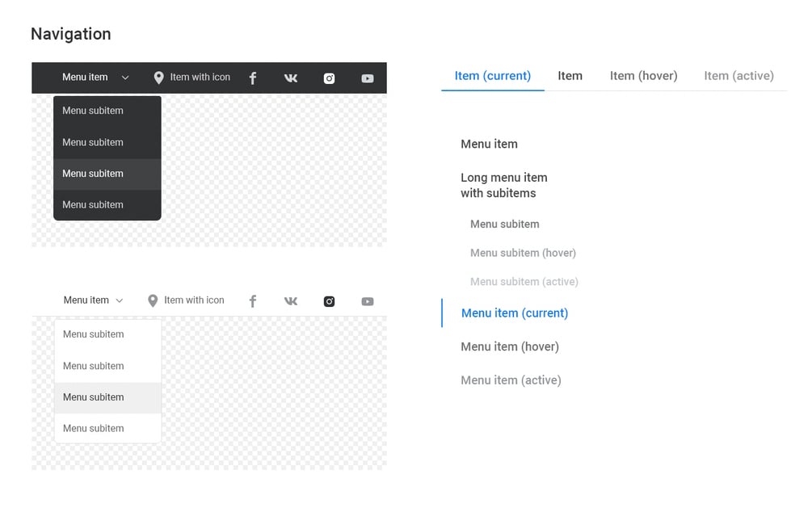Screen dimensions: 812x512
Task: Click the VK icon in dark navbar
Action: click(291, 78)
